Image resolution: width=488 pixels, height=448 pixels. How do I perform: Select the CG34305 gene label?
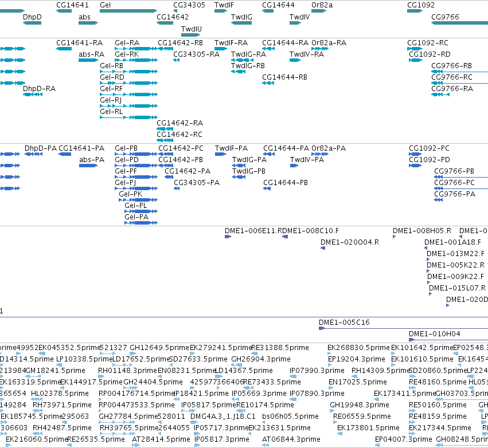189,5
